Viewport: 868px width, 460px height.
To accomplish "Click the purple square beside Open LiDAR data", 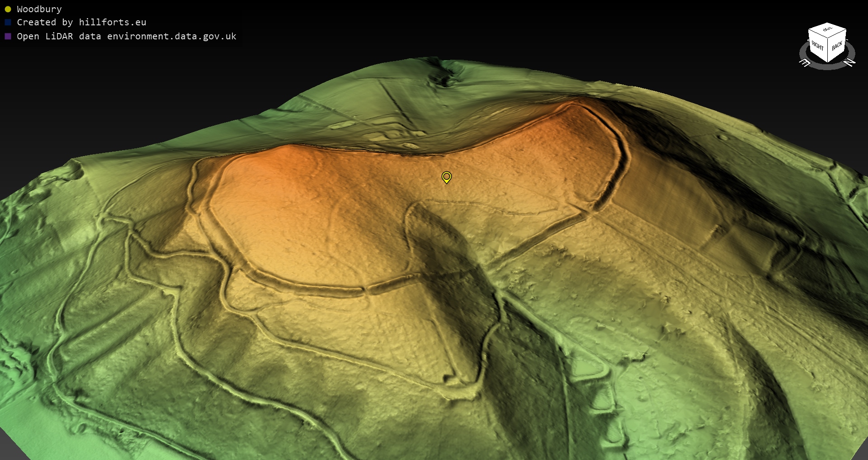I will coord(8,36).
